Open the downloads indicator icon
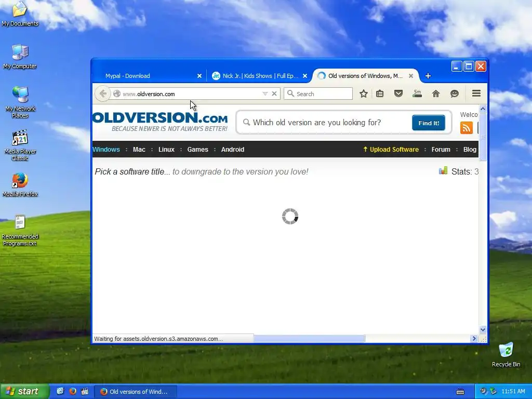This screenshot has height=399, width=532. tap(417, 94)
